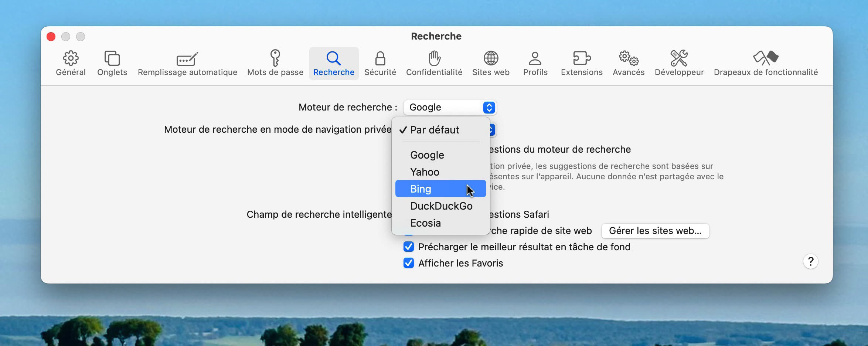Open the Moteur de recherche dropdown
868x346 pixels.
tap(449, 107)
